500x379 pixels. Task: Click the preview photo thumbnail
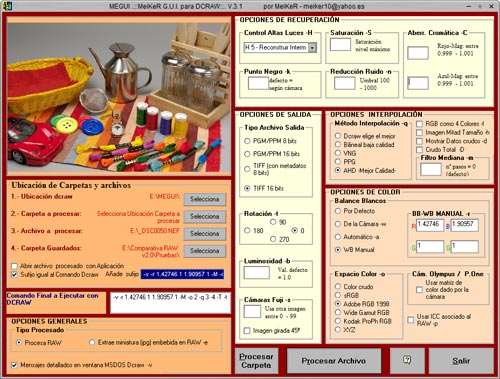(119, 96)
